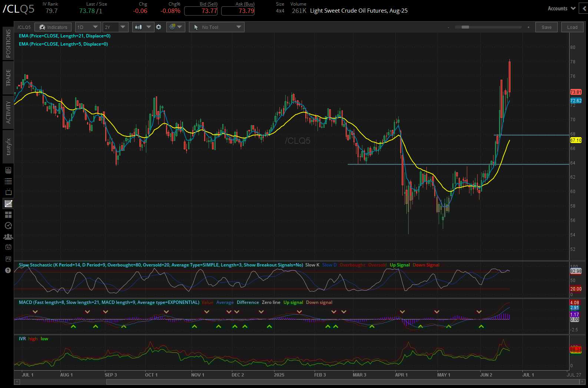Open the No Tool drawing dropdown
This screenshot has width=588, height=388.
point(217,27)
